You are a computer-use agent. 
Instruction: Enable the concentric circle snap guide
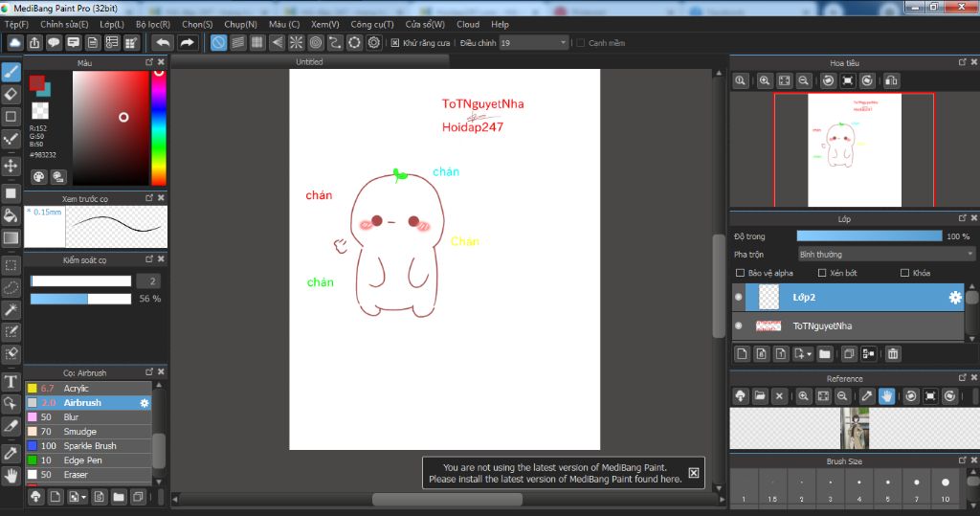[x=316, y=42]
